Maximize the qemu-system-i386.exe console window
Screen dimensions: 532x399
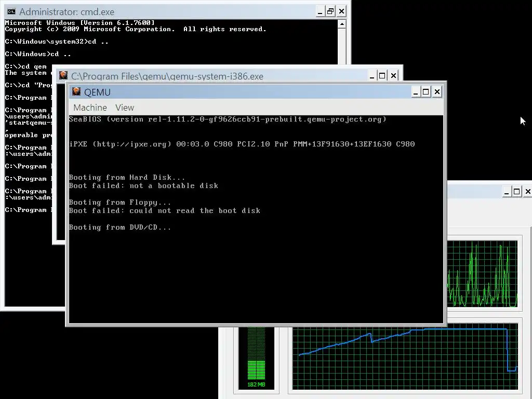[382, 76]
